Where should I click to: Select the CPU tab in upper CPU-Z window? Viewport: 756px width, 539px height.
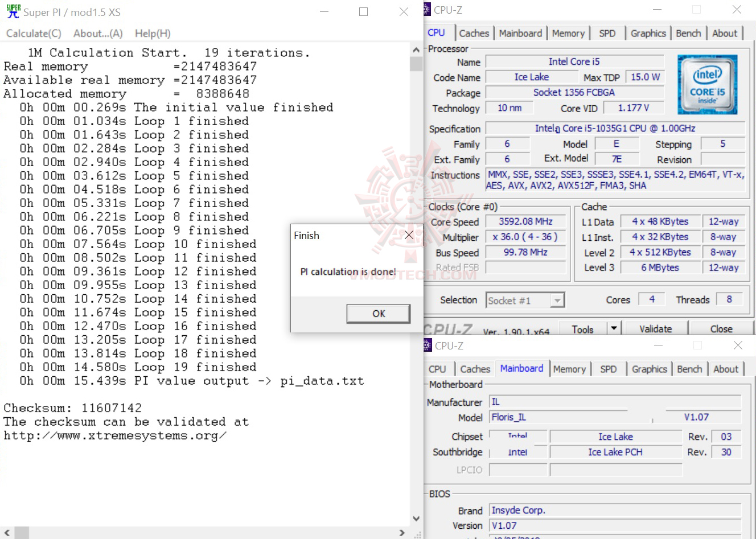437,32
